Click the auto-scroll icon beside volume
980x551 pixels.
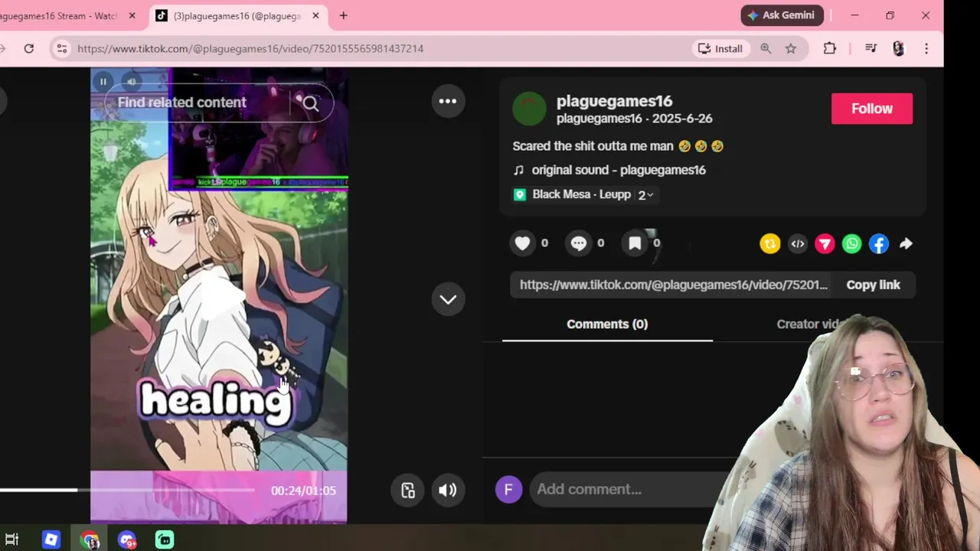pyautogui.click(x=407, y=491)
